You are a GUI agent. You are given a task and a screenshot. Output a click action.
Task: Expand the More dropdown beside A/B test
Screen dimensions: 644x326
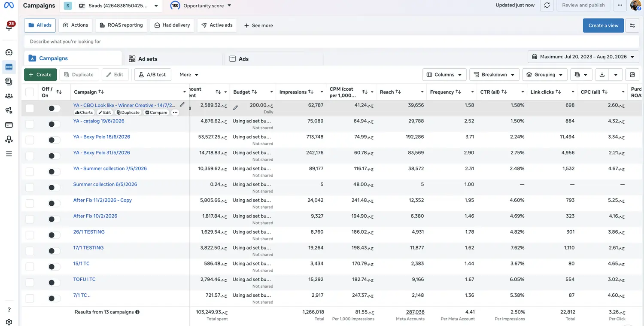[189, 75]
